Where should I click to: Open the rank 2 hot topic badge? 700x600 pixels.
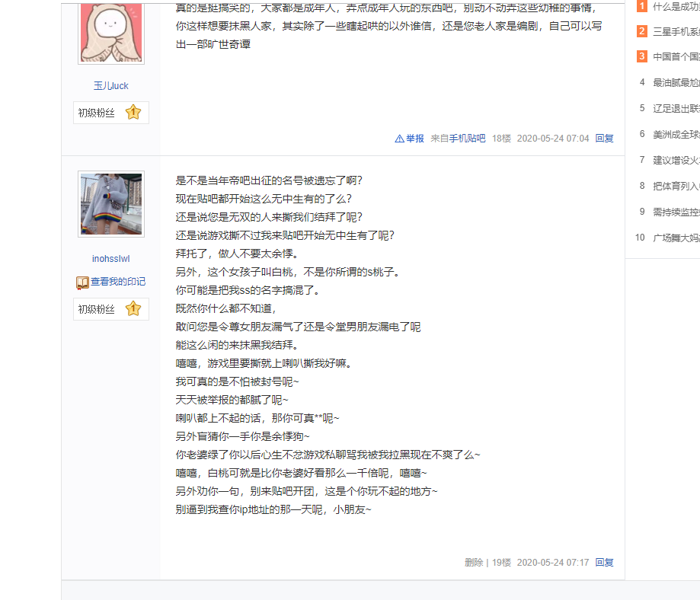[642, 31]
